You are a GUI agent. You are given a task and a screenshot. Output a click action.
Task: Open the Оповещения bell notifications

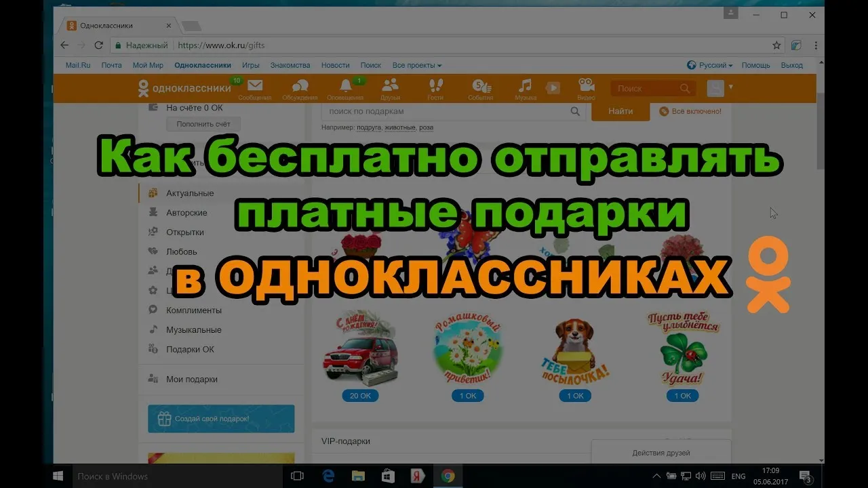[x=346, y=88]
